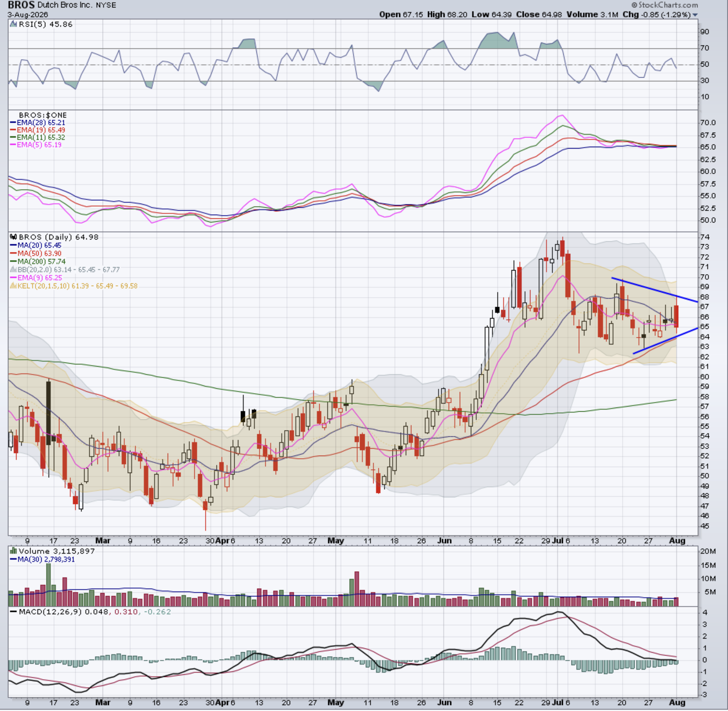Image resolution: width=728 pixels, height=711 pixels.
Task: Click the upper blue descending trendline
Action: (x=654, y=290)
